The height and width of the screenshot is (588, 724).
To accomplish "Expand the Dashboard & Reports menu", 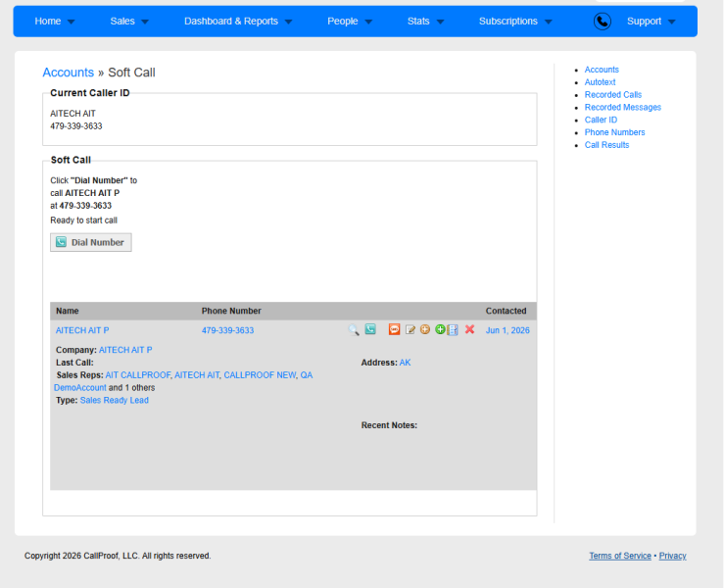I will pos(238,22).
